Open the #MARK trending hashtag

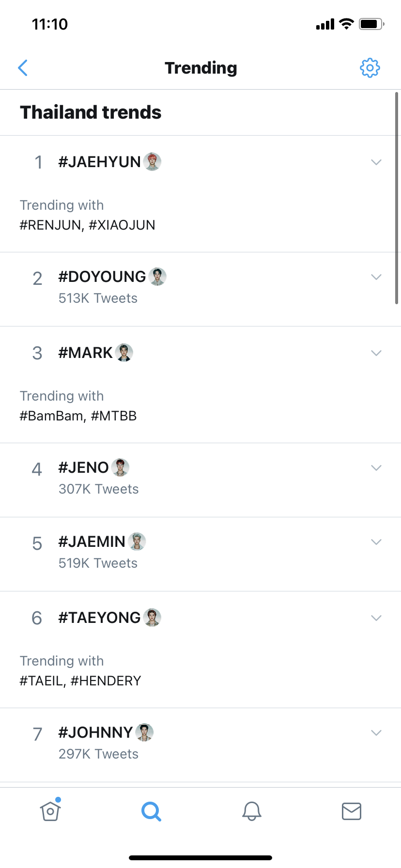[85, 353]
